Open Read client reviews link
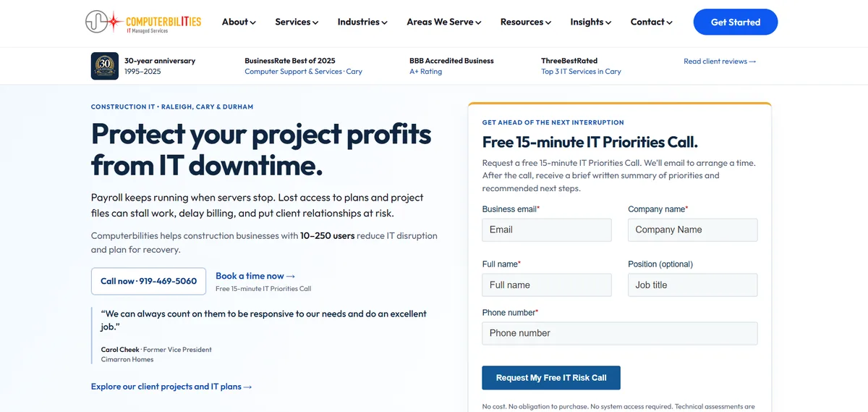 click(x=720, y=62)
